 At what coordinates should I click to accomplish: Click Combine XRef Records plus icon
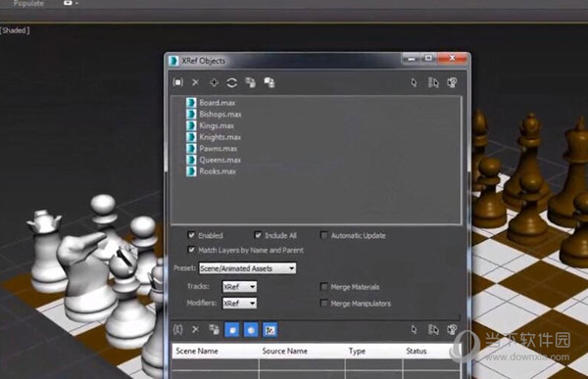pyautogui.click(x=214, y=82)
